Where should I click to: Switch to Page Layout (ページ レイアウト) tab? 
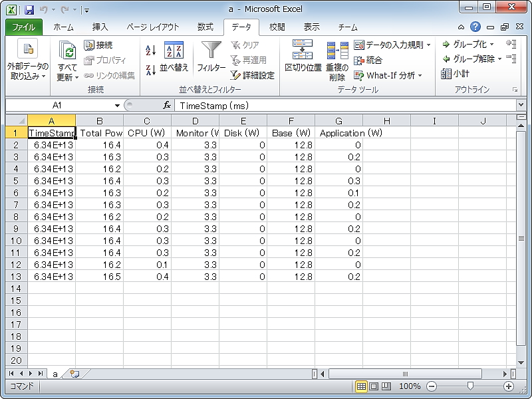tap(153, 27)
